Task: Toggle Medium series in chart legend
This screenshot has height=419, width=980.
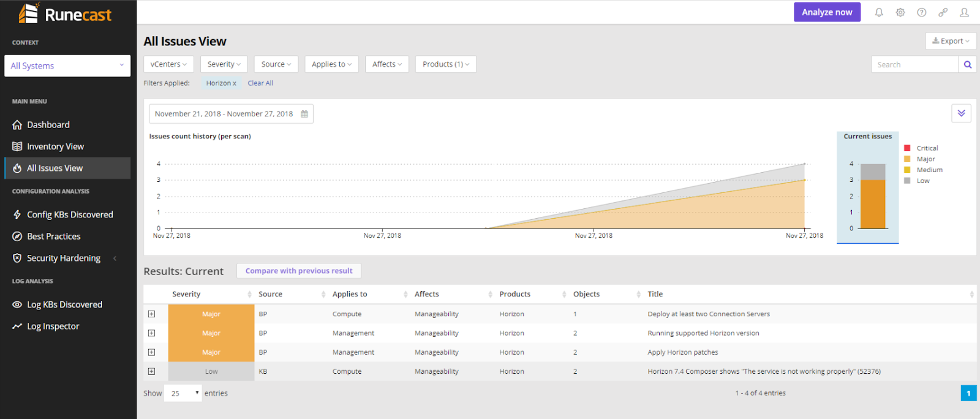Action: 929,170
